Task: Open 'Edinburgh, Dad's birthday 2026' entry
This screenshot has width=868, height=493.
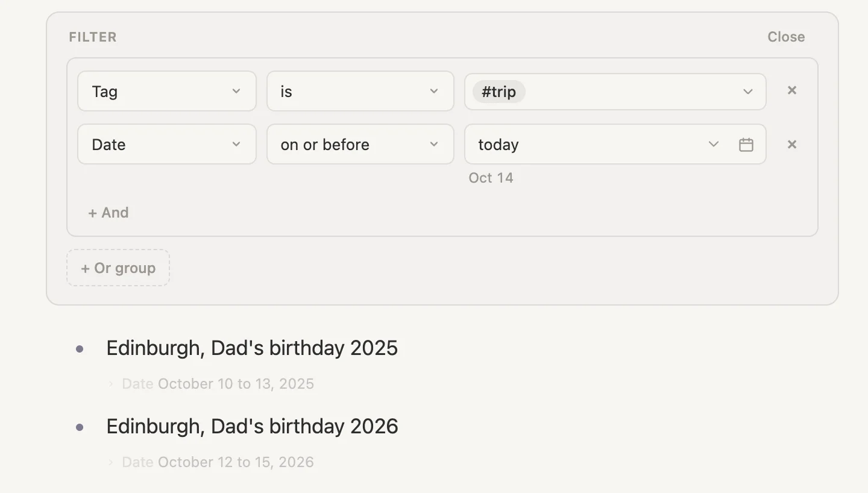Action: pos(253,426)
